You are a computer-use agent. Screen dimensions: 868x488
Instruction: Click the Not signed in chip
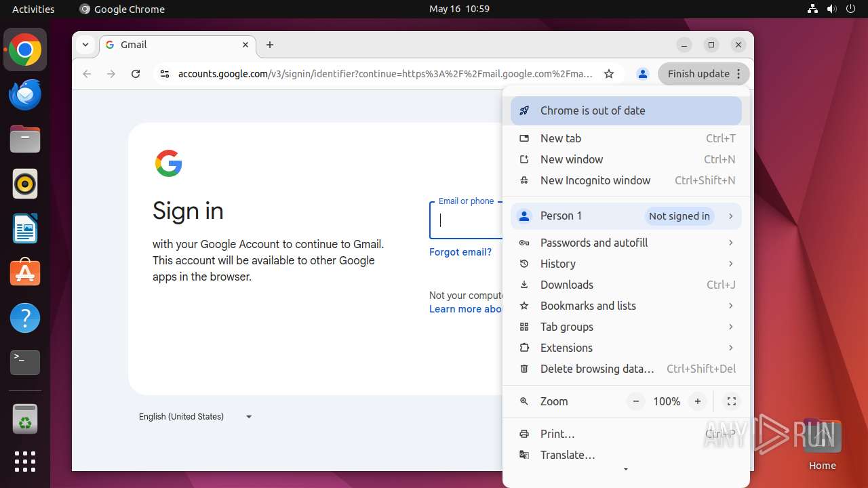pyautogui.click(x=679, y=216)
